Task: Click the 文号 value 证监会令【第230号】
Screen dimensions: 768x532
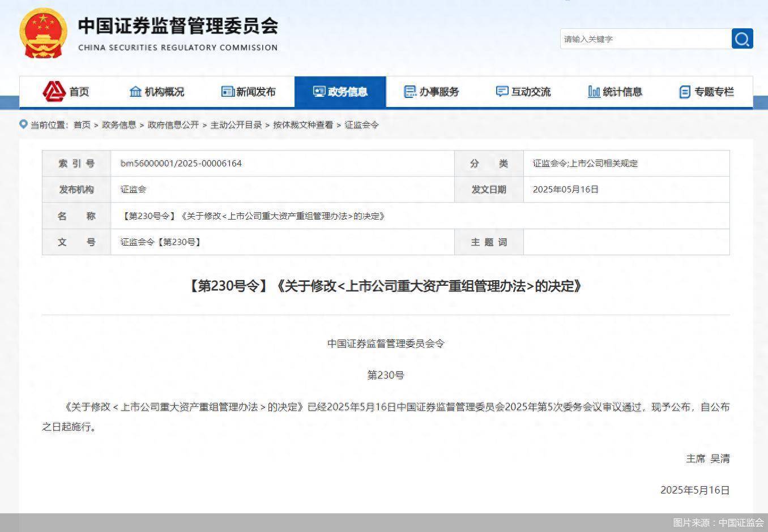Action: click(161, 242)
